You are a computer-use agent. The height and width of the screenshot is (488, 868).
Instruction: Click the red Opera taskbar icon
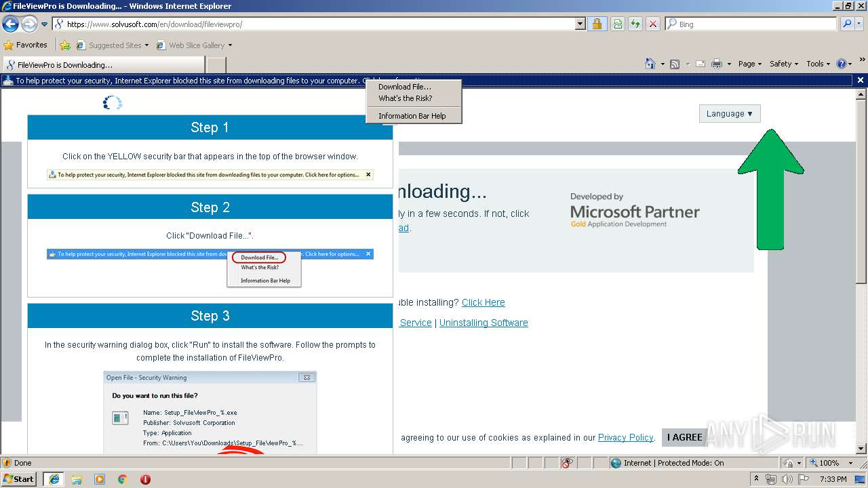[145, 479]
